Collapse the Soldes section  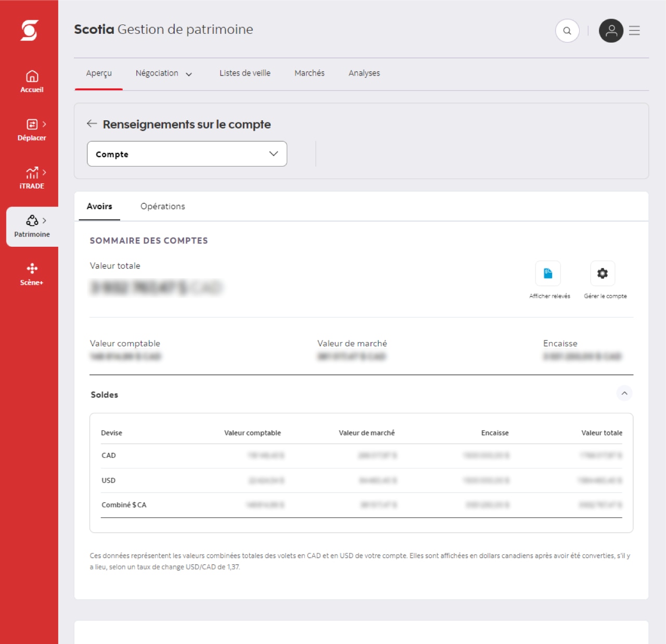pyautogui.click(x=624, y=393)
